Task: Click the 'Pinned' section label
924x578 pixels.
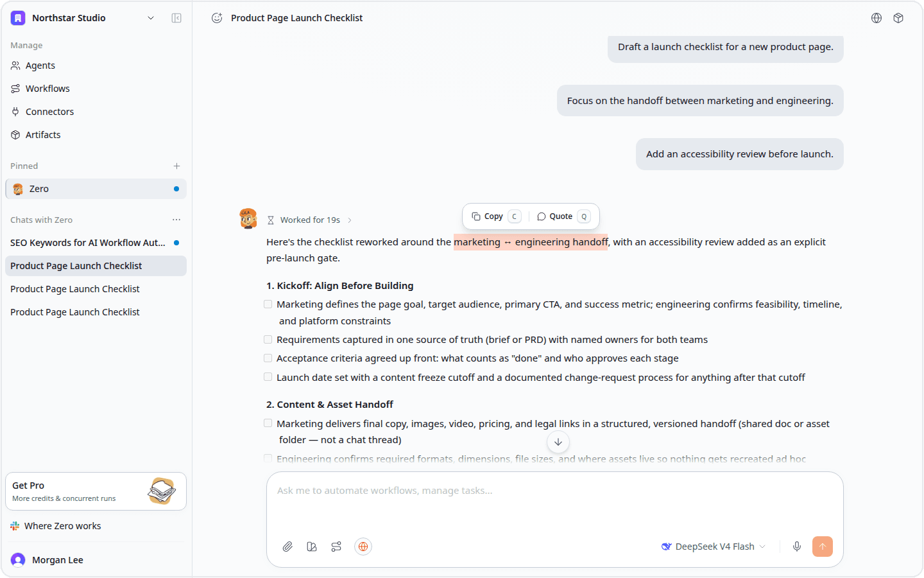Action: (24, 166)
